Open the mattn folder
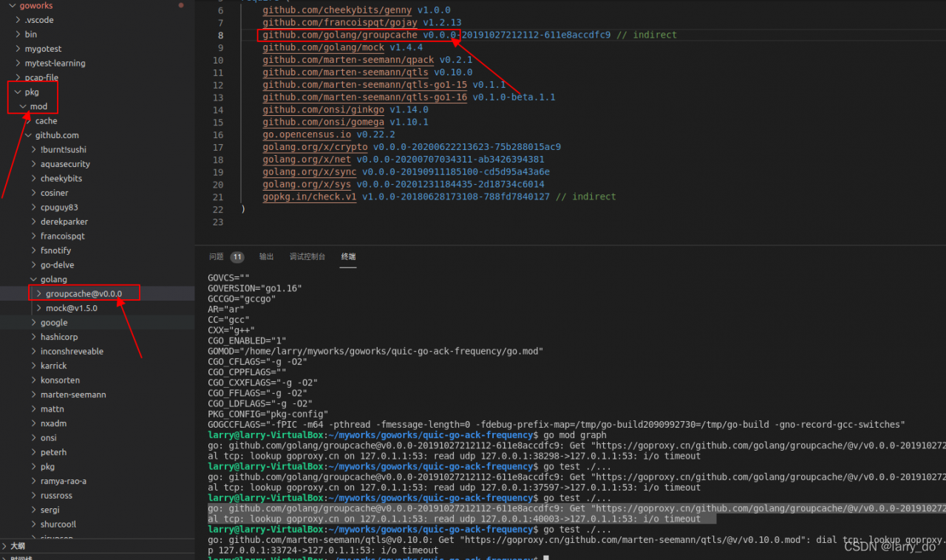 (52, 409)
